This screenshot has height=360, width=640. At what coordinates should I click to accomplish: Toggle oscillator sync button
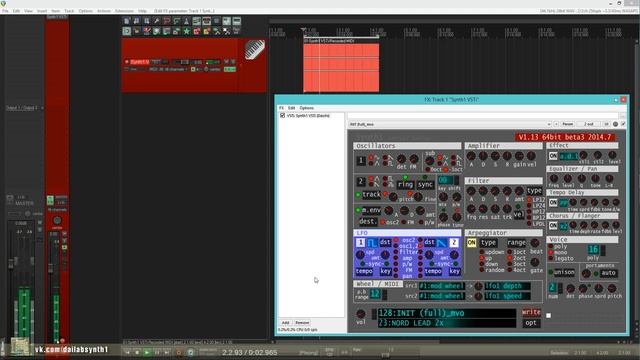point(425,185)
